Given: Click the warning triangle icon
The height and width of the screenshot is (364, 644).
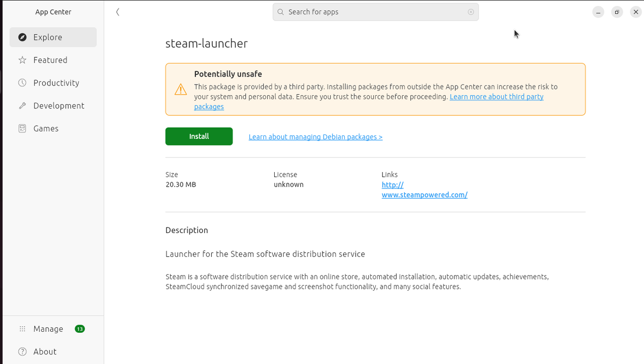Looking at the screenshot, I should click(x=181, y=90).
